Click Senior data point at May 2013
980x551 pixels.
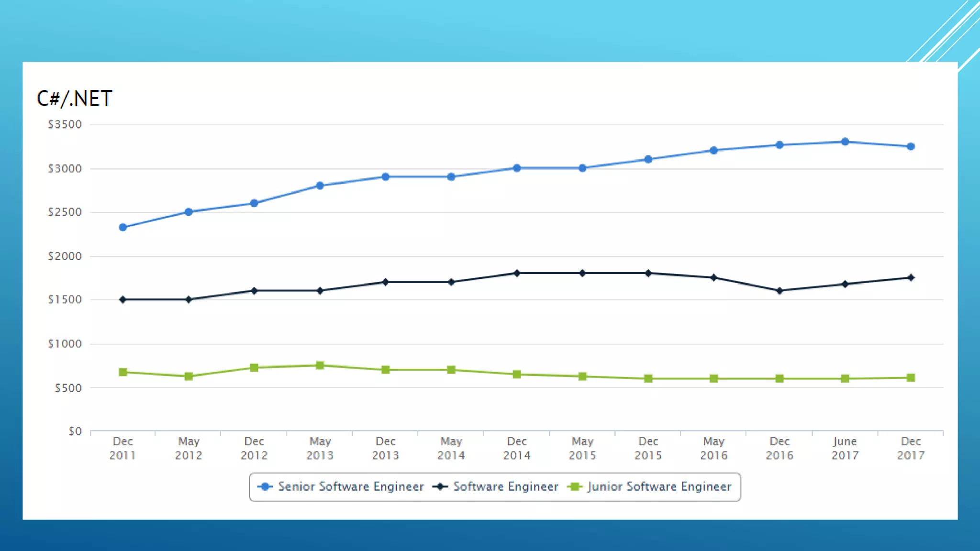click(320, 186)
